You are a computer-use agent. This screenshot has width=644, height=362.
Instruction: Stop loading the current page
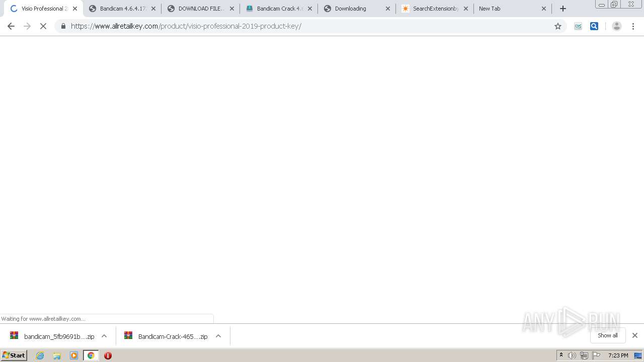click(43, 26)
